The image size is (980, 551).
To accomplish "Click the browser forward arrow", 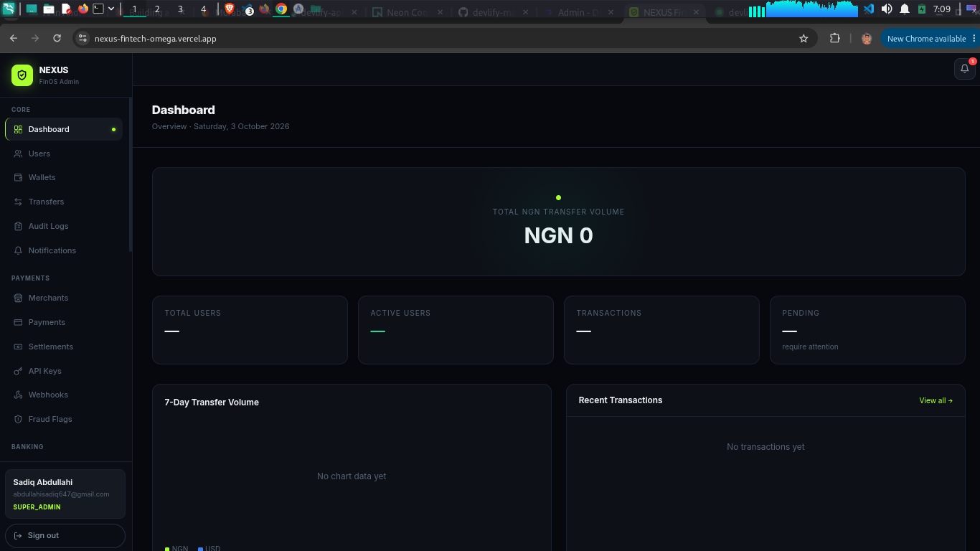I will point(35,38).
